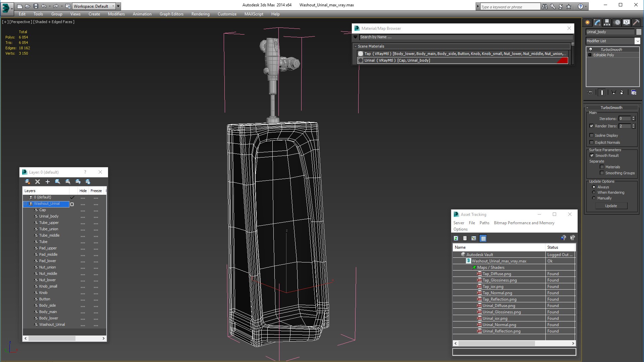Click the TurboSmooth Update button
Image resolution: width=644 pixels, height=362 pixels.
[x=611, y=206]
